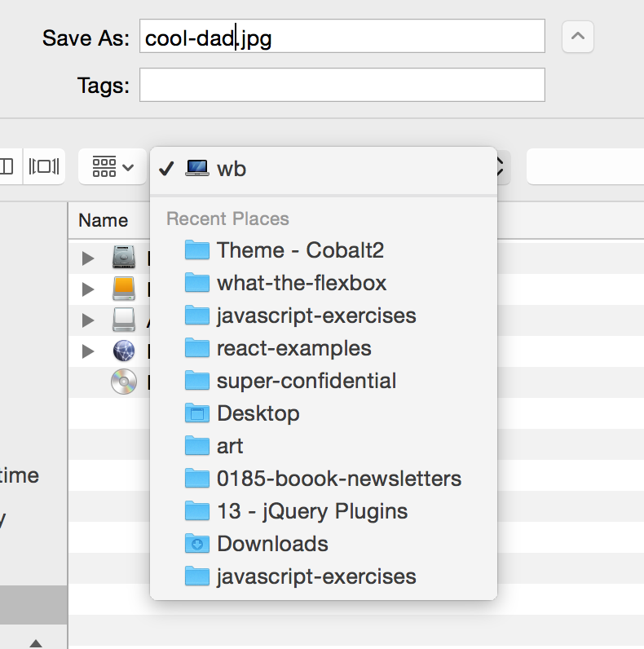Pick 0185-boook-newsletters folder

click(324, 479)
